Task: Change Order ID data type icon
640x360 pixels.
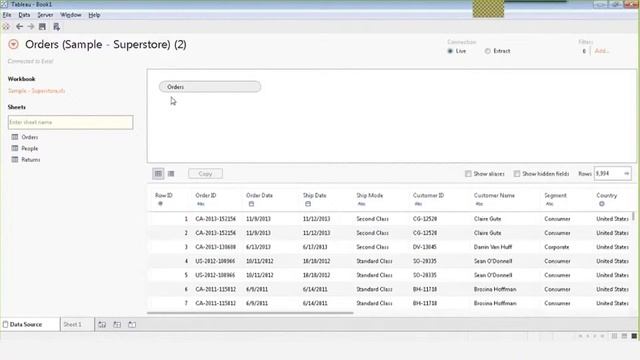Action: (200, 204)
